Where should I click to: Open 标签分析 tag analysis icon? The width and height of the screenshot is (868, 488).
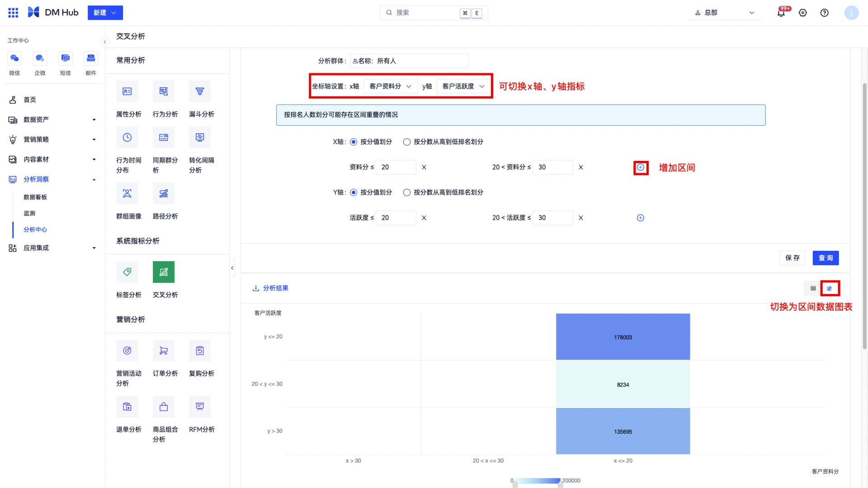[x=127, y=272]
